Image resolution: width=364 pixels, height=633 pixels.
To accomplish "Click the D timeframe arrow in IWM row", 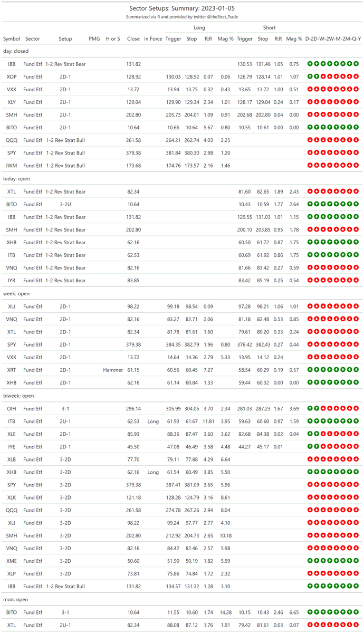I will [x=309, y=166].
